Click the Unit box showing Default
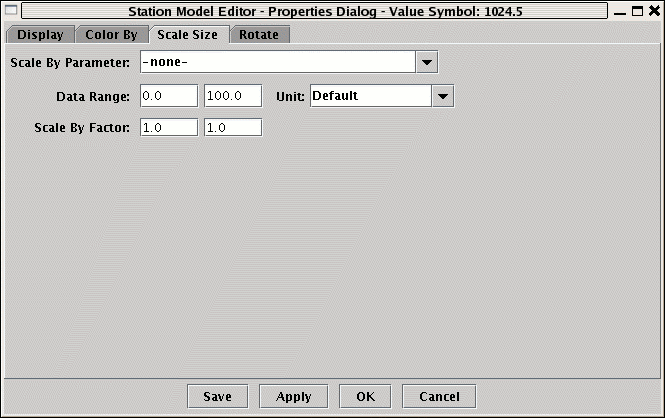The width and height of the screenshot is (665, 418). 370,96
